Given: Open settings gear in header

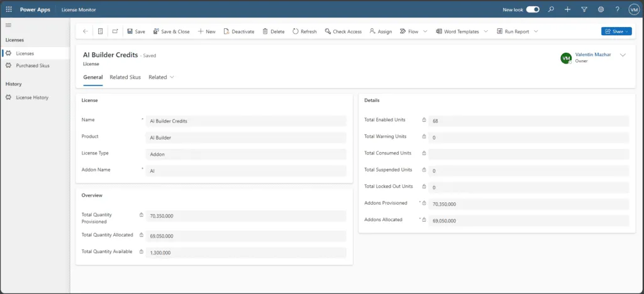Looking at the screenshot, I should pos(601,9).
